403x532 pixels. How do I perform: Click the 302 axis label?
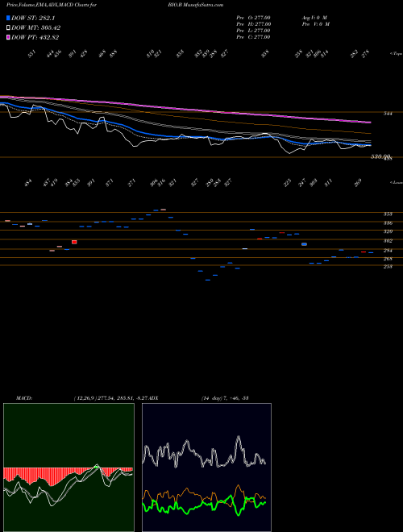388,241
